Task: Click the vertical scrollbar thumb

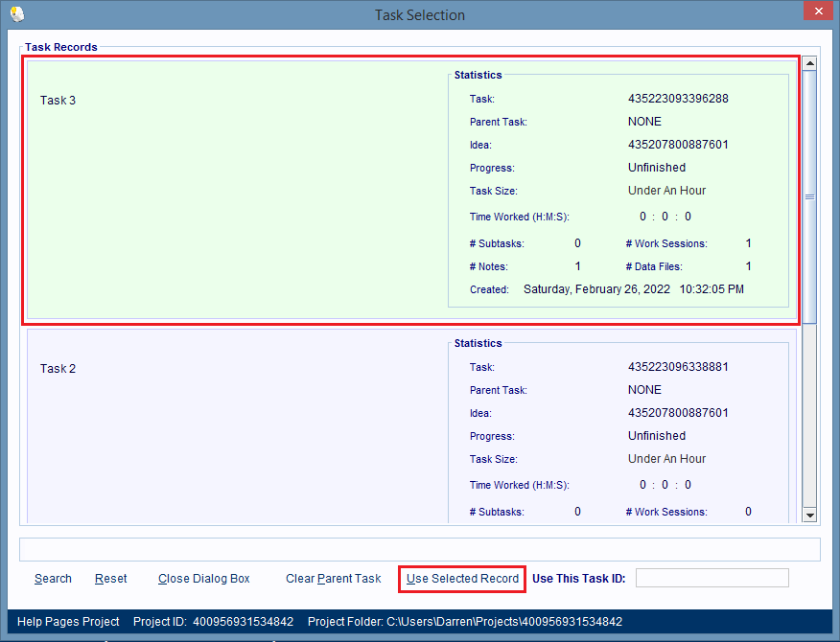Action: 809,196
